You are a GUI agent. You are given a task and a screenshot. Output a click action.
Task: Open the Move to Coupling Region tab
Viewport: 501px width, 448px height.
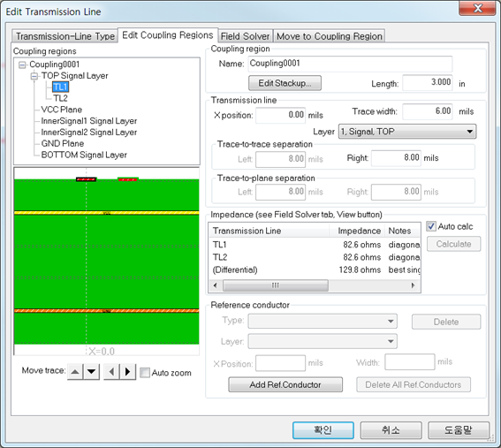329,36
